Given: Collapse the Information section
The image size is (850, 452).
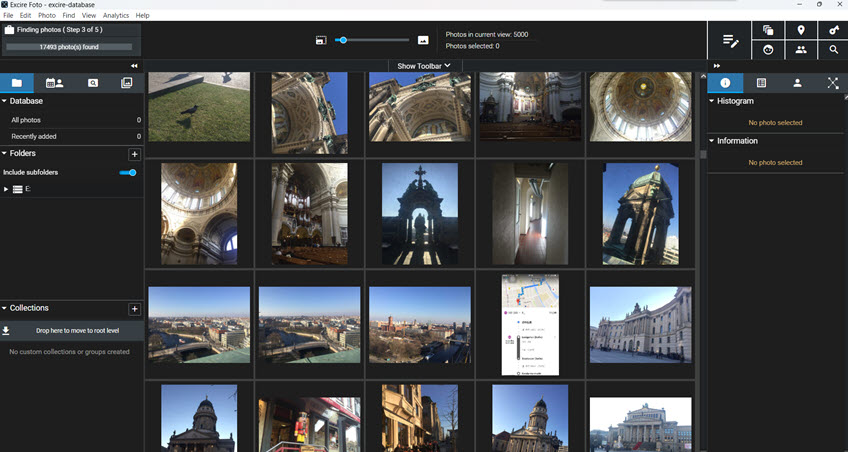Looking at the screenshot, I should [712, 140].
